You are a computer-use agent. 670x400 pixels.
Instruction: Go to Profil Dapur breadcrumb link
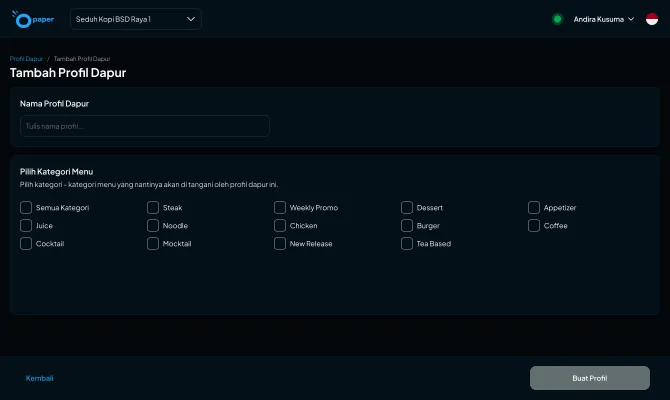click(26, 59)
